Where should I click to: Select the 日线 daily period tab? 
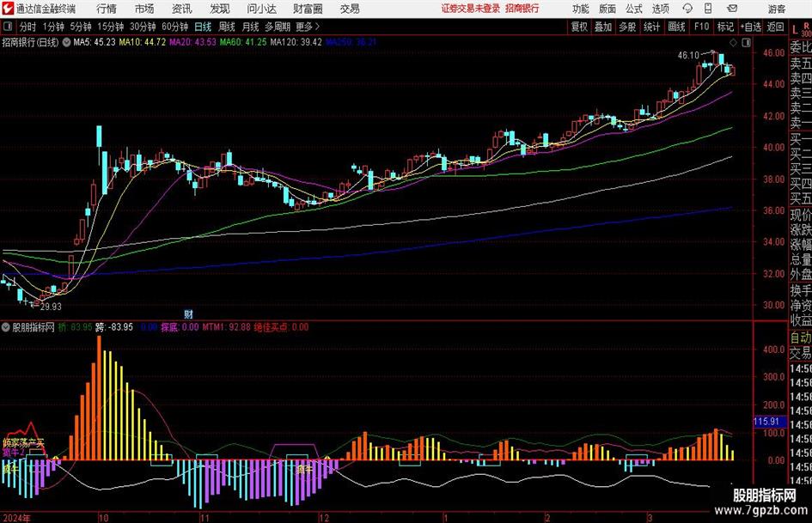(203, 27)
